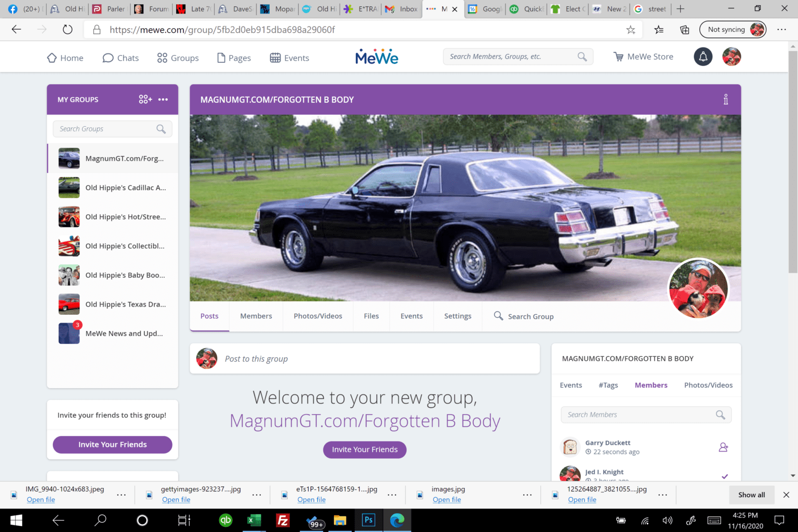Open browser Favorites list icon

click(659, 30)
